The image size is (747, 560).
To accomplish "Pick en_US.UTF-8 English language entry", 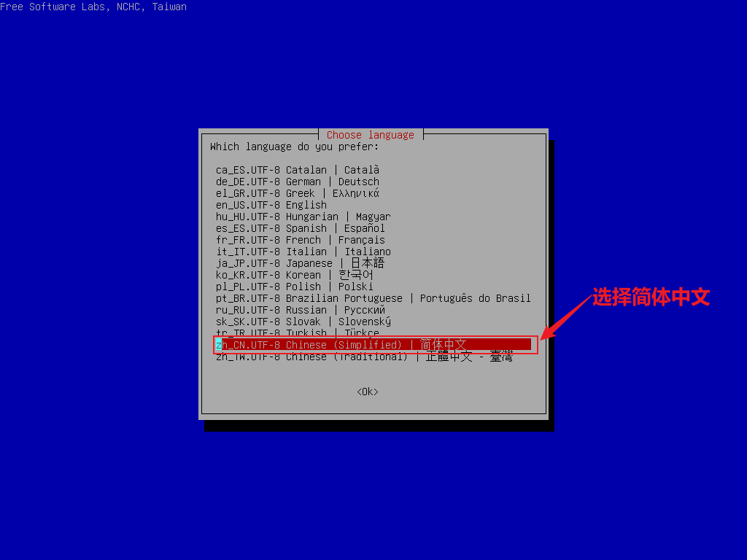I will pos(271,205).
